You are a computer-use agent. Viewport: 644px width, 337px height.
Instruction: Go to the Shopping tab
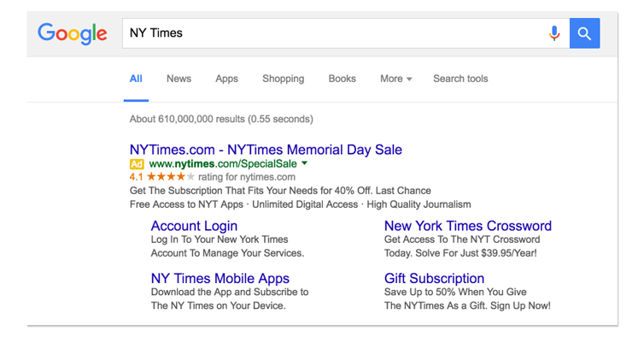pyautogui.click(x=284, y=79)
